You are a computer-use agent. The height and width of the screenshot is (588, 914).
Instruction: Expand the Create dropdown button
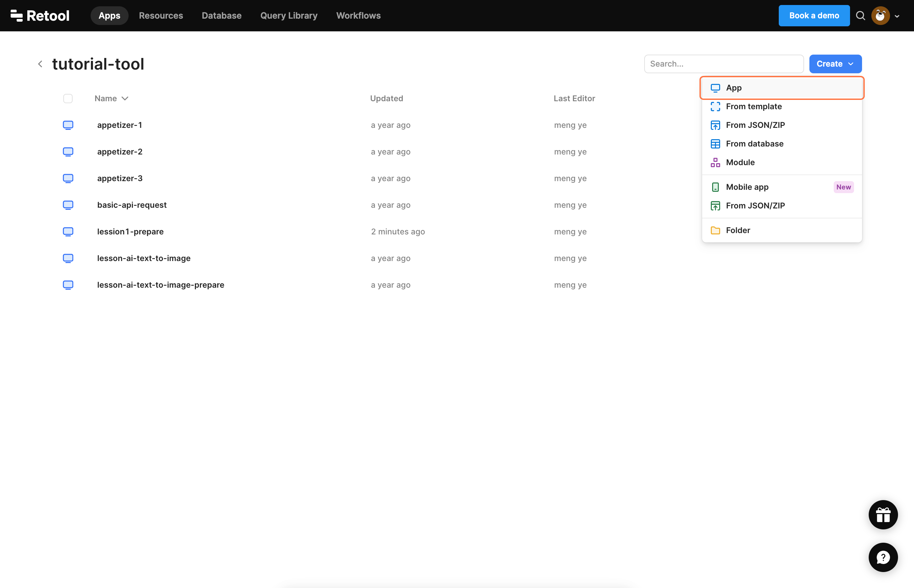point(835,64)
